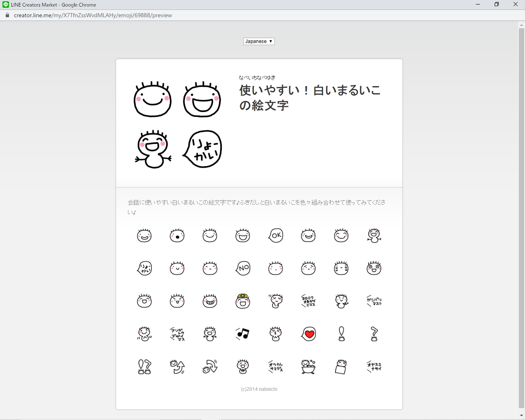Click the down arrow emoji
525x420 pixels.
pyautogui.click(x=210, y=367)
